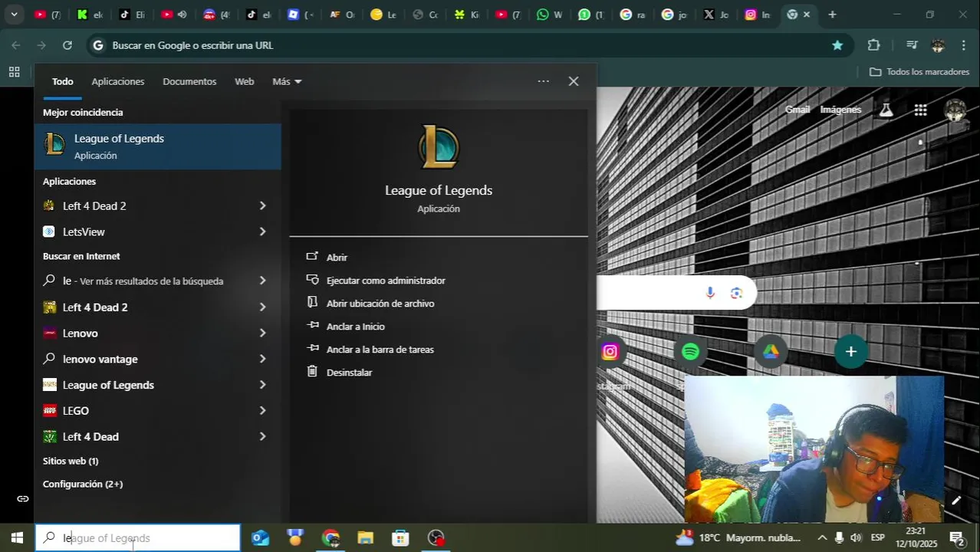Switch to the Instagram browser tab
The height and width of the screenshot is (552, 980).
point(758,15)
